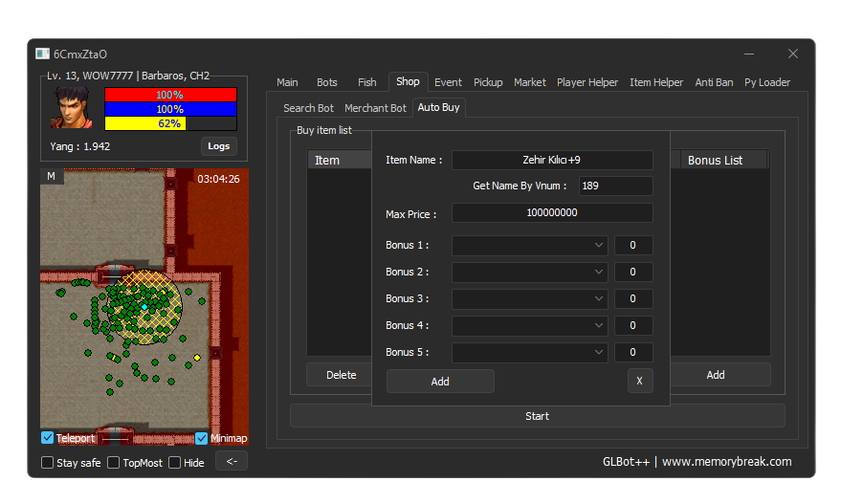Switch to the Main tab
Viewport: 841px width, 504px height.
(287, 82)
